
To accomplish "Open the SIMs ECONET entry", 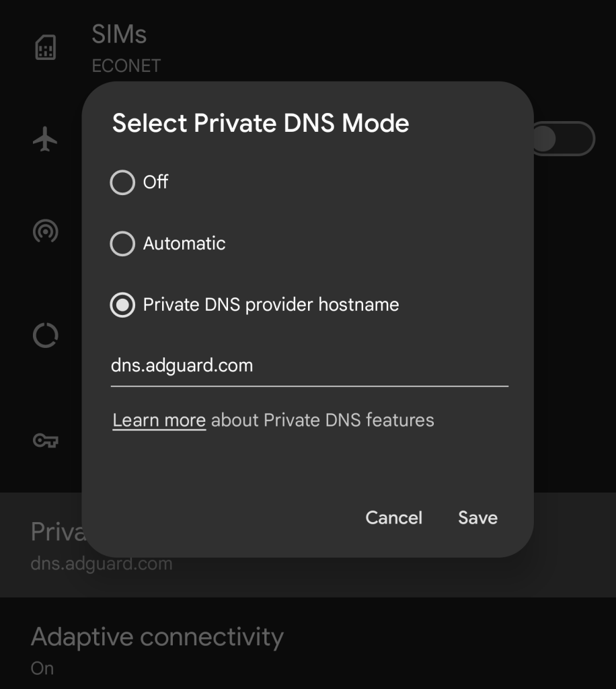I will click(x=126, y=48).
